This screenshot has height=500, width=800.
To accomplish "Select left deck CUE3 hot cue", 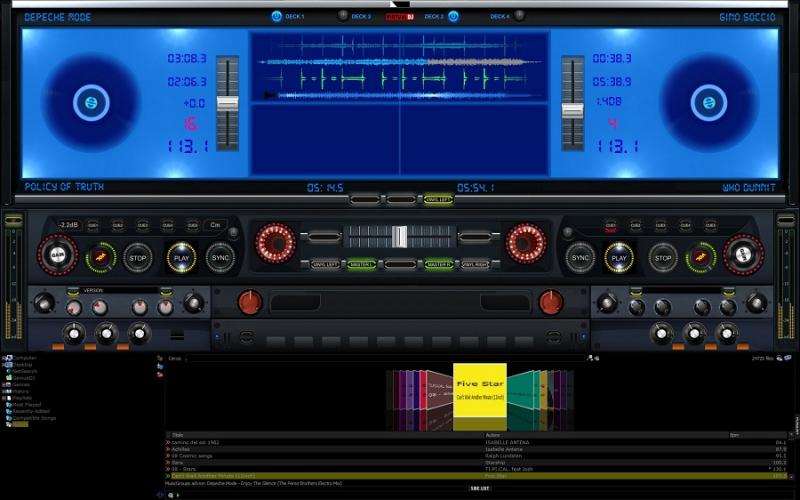I will pos(143,225).
